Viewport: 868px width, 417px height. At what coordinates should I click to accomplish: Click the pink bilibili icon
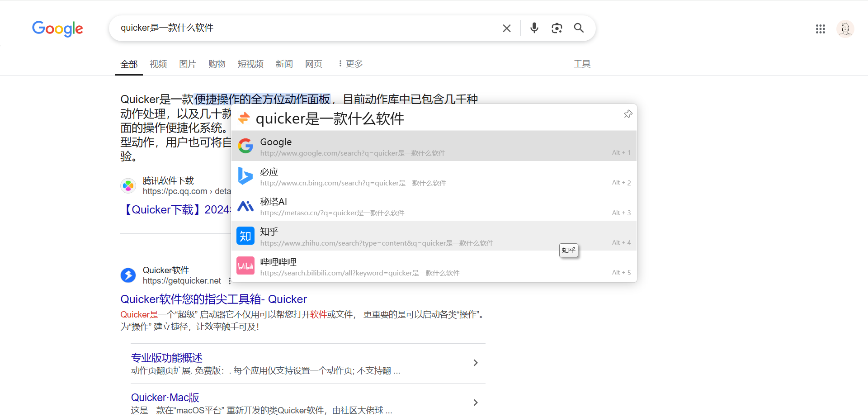tap(245, 265)
